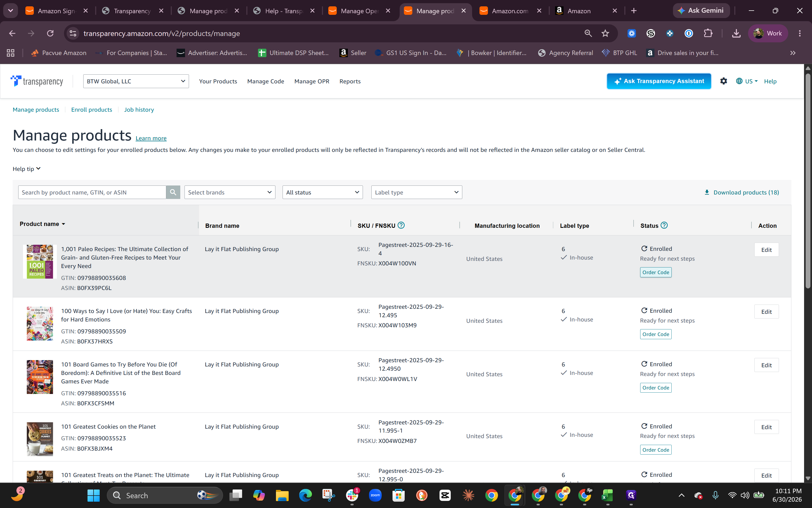
Task: Open All status filter dropdown
Action: (322, 192)
